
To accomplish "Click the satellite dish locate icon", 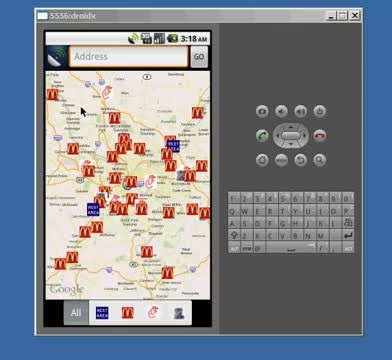I will click(57, 57).
